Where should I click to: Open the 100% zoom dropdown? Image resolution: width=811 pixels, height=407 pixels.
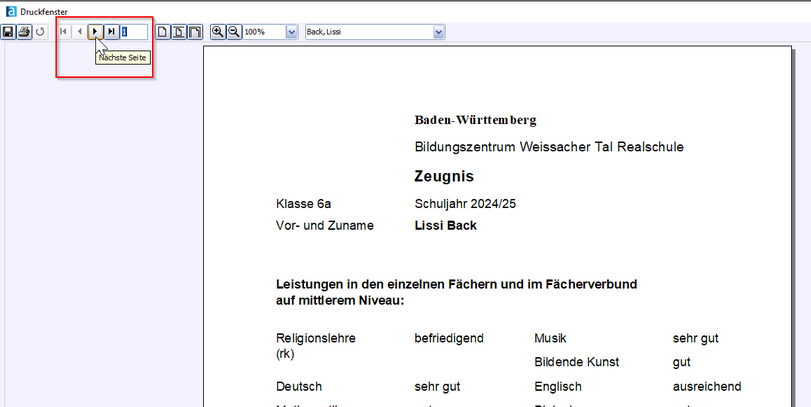click(x=292, y=32)
